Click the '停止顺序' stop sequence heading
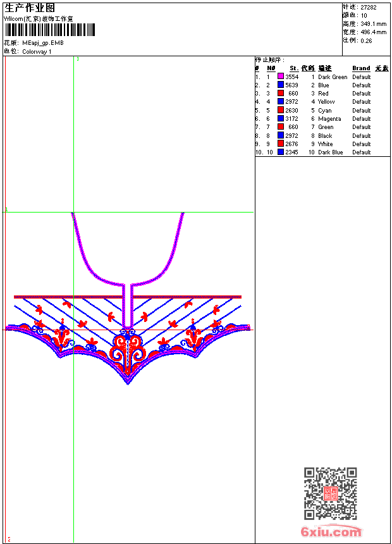 point(269,60)
